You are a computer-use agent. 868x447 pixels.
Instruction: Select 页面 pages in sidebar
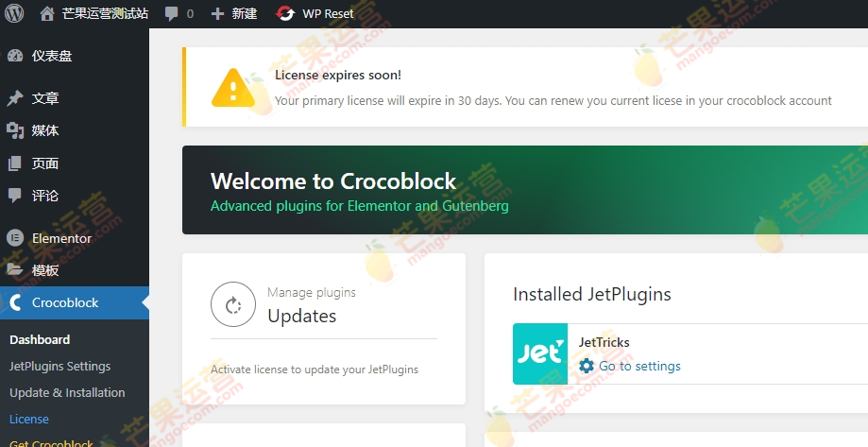45,163
